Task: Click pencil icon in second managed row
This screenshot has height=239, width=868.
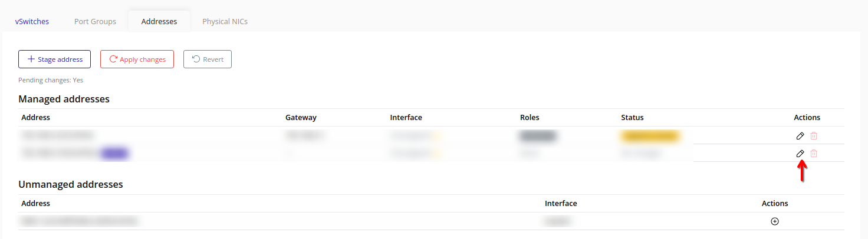Action: click(x=800, y=154)
